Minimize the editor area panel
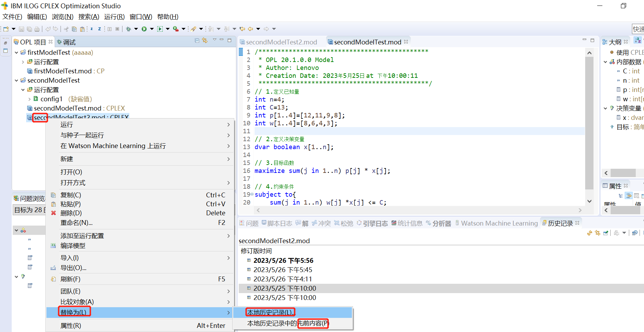Screen dimensions: 644x332 pyautogui.click(x=584, y=40)
